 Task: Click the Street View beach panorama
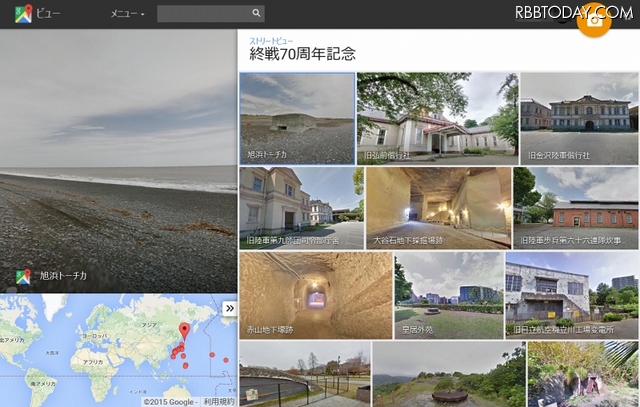118,161
